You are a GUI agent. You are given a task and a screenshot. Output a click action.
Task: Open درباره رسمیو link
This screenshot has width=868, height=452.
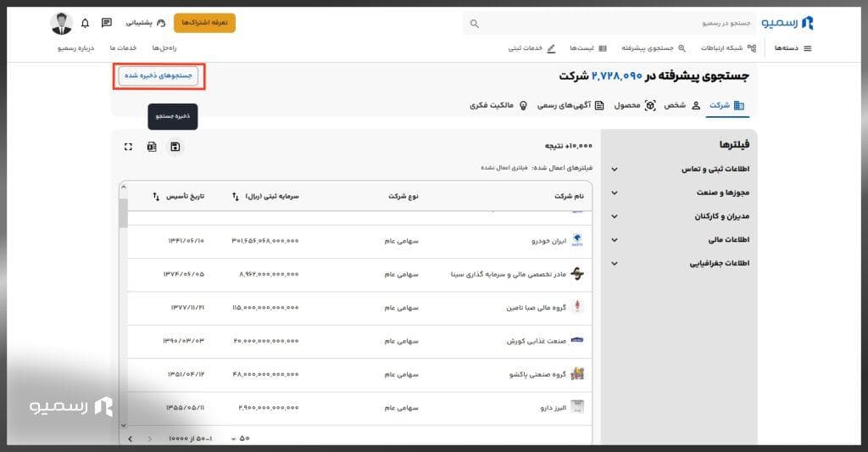pos(75,48)
